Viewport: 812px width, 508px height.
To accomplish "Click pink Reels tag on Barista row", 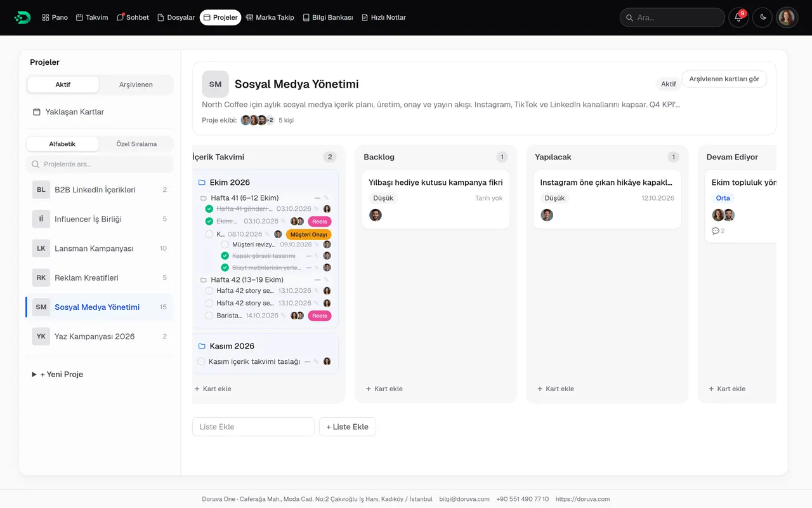I will pyautogui.click(x=320, y=316).
